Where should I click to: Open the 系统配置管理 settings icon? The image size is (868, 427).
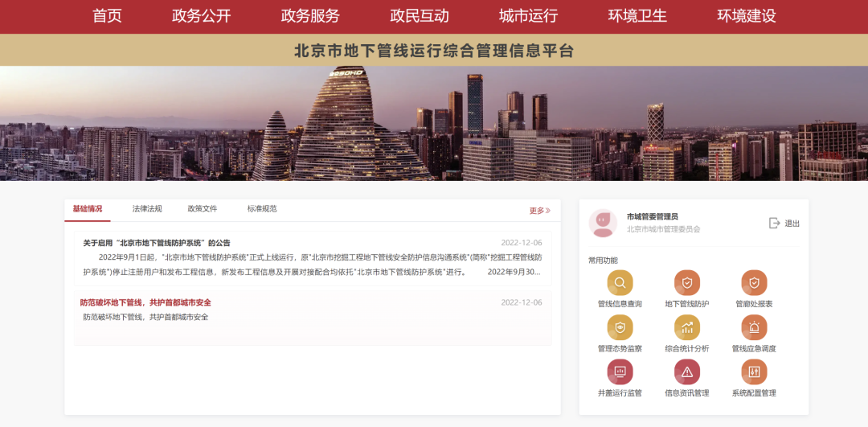[x=754, y=372]
